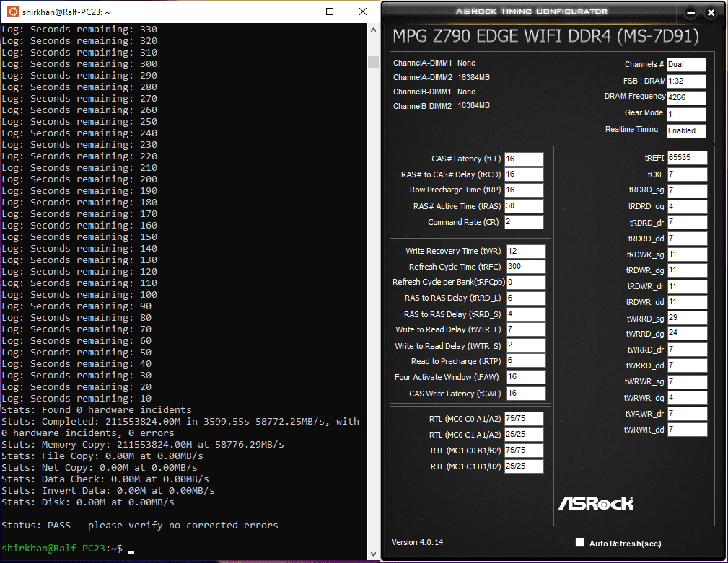Click the Stats: Found 0 hardware incidents line
Screen dimensions: 728x563
point(97,410)
